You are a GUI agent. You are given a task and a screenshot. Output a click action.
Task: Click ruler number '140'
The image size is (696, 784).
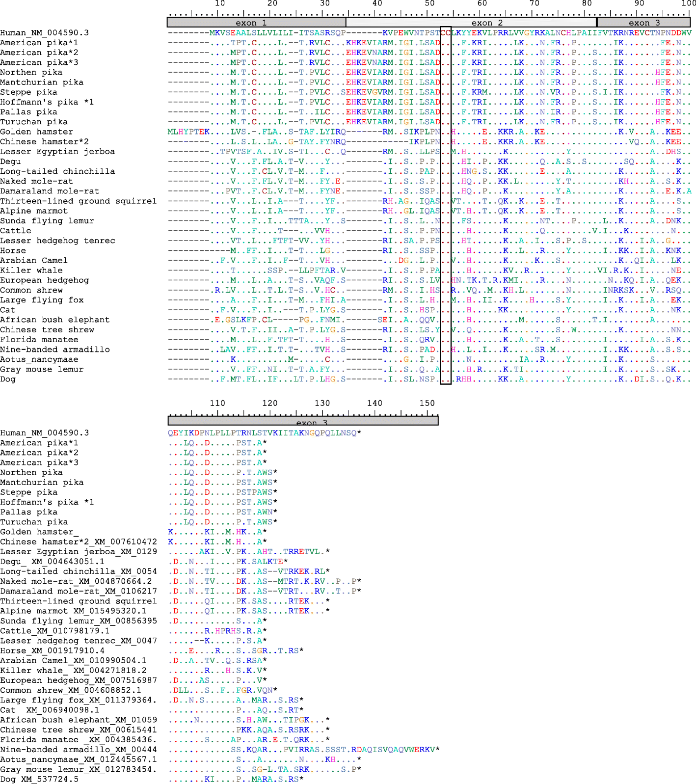[375, 403]
